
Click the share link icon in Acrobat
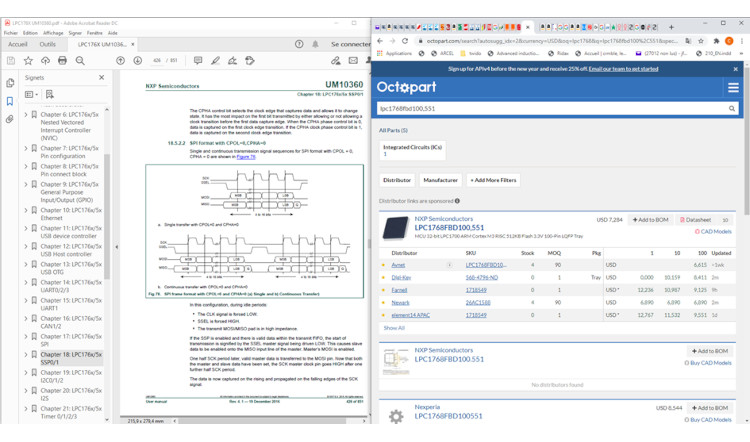336,61
